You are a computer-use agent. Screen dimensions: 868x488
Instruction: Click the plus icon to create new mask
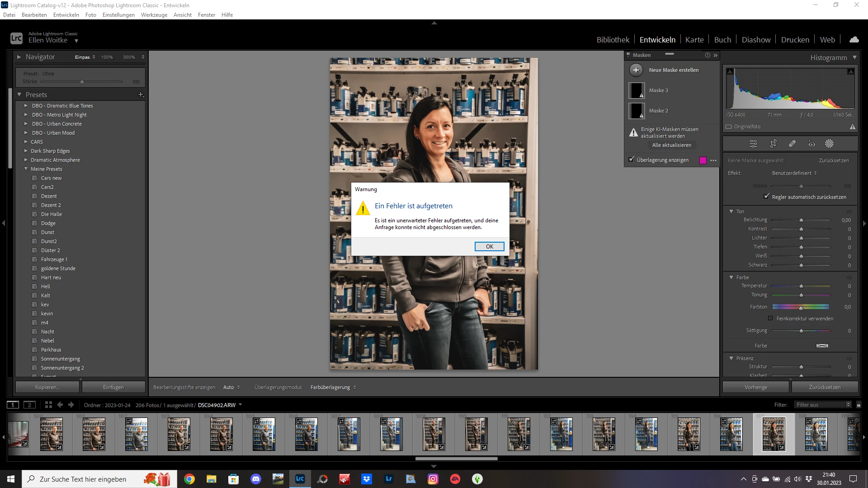pos(636,70)
